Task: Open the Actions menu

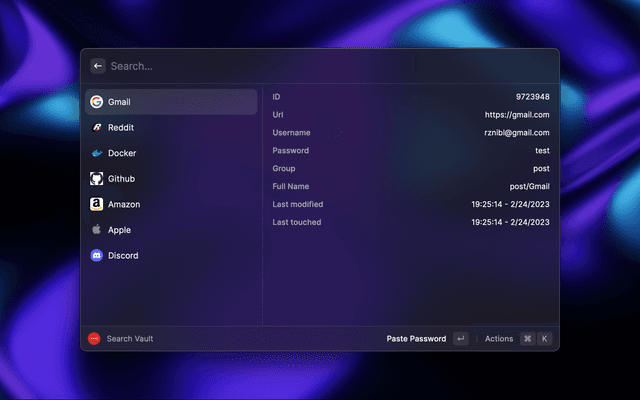Action: [x=499, y=339]
